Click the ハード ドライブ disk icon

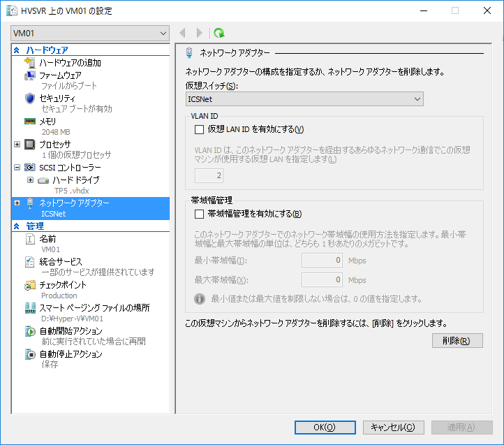43,180
